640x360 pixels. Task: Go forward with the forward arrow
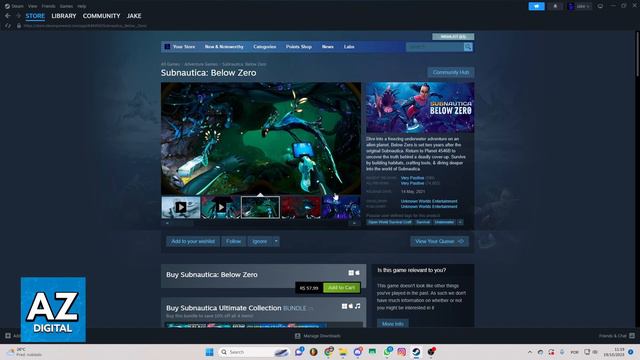(x=18, y=16)
